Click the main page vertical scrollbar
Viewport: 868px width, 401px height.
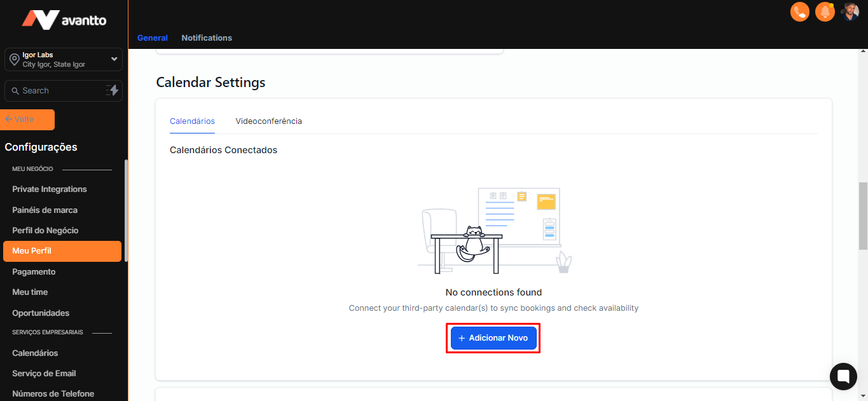863,216
